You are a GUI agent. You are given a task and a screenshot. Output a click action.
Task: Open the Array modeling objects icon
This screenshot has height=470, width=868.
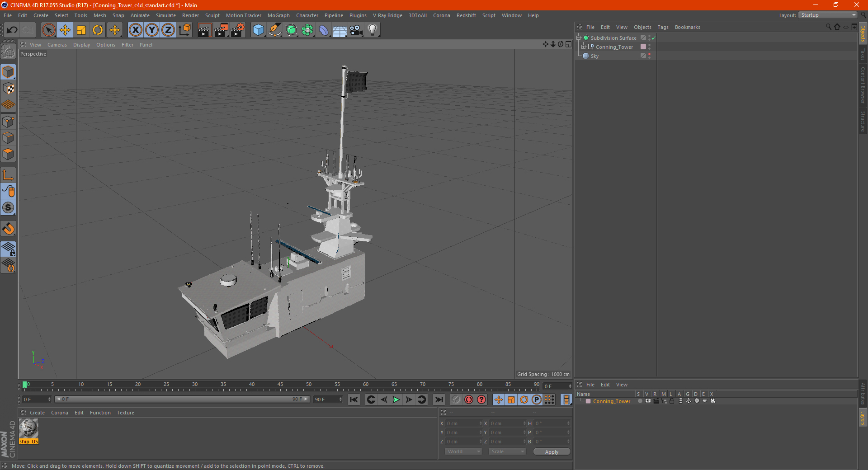pos(307,30)
